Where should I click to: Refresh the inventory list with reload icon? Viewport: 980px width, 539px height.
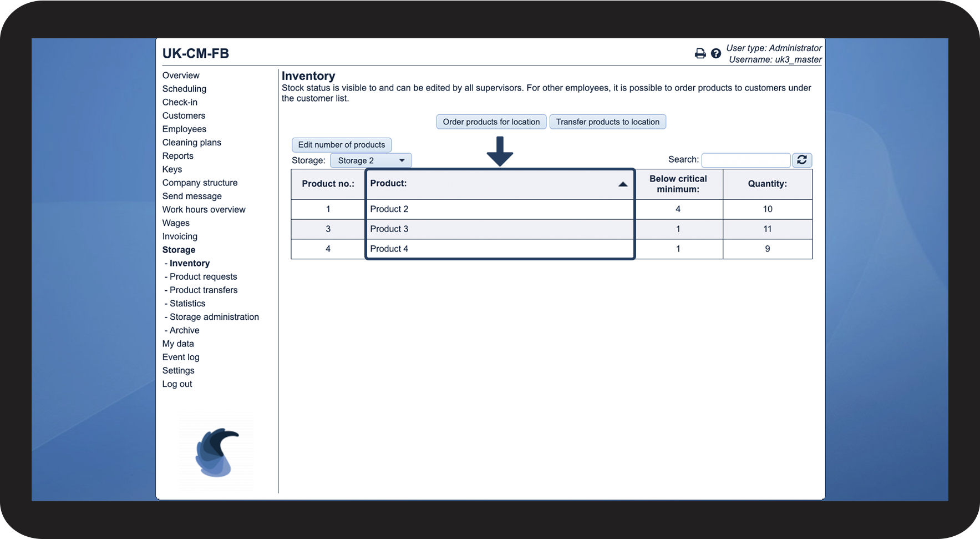tap(802, 160)
